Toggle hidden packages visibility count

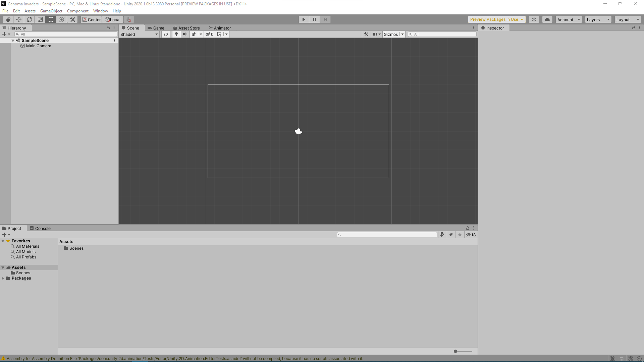[x=471, y=235]
